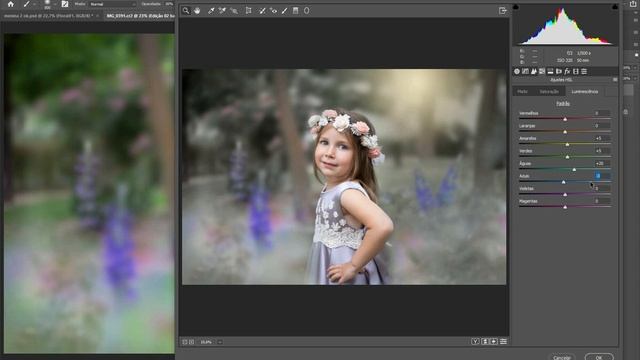Click the Laranjas luminance slider handle
Image resolution: width=640 pixels, height=360 pixels.
coord(565,132)
